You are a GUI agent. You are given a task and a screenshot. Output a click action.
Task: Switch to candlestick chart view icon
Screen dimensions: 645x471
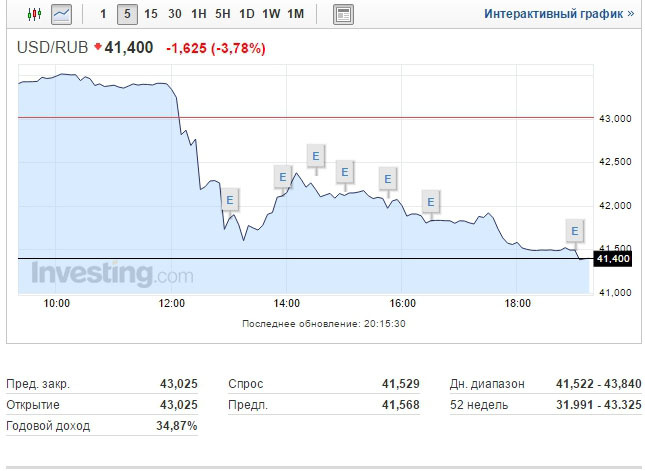pyautogui.click(x=34, y=14)
